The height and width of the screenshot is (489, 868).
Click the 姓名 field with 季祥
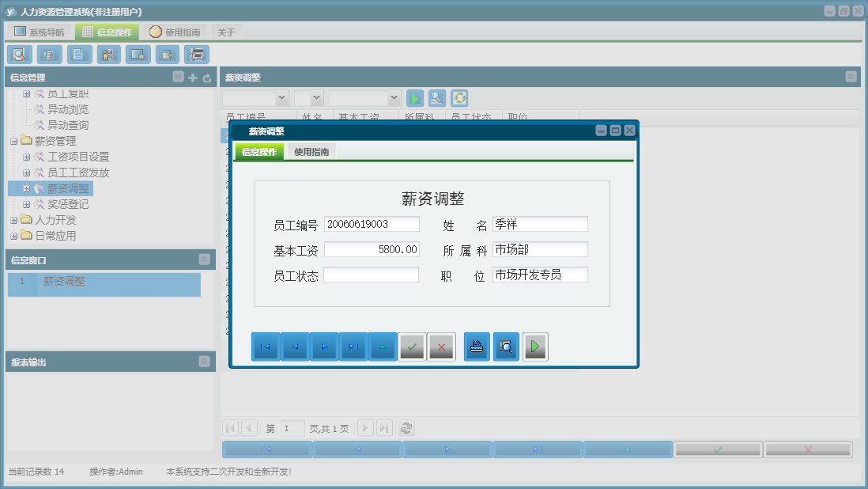(x=540, y=224)
